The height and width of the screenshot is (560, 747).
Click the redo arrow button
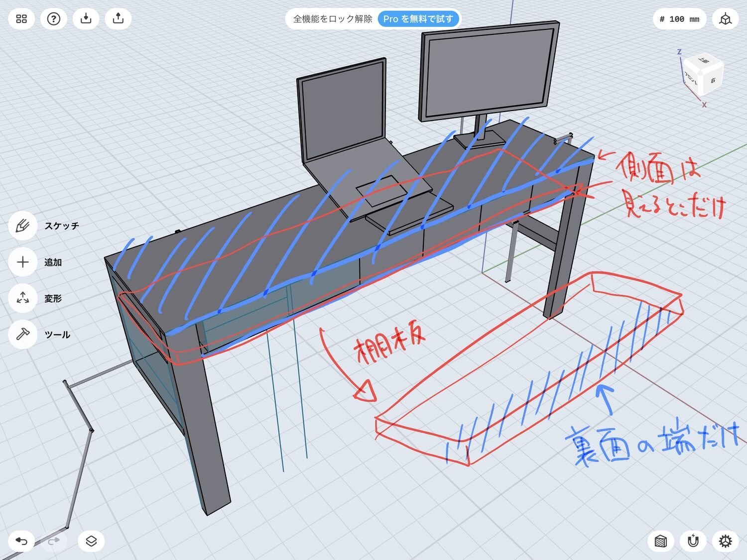53,541
